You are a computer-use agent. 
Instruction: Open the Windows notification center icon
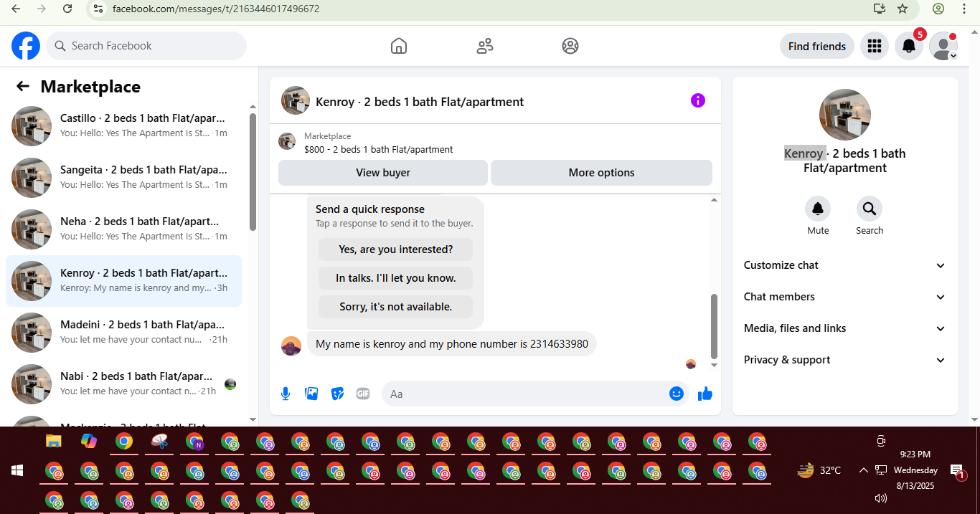point(958,471)
